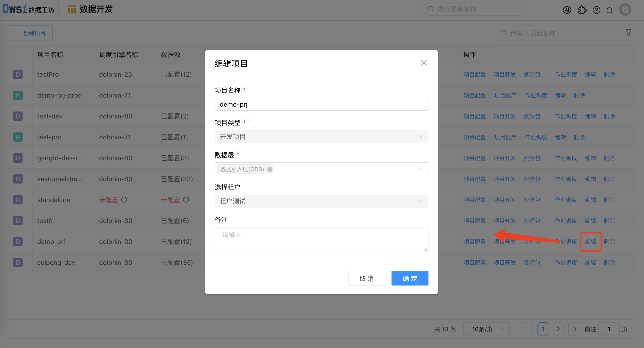Viewport: 644px width, 348px height.
Task: Click the 项目名称 input with demo-prj
Action: pyautogui.click(x=321, y=105)
